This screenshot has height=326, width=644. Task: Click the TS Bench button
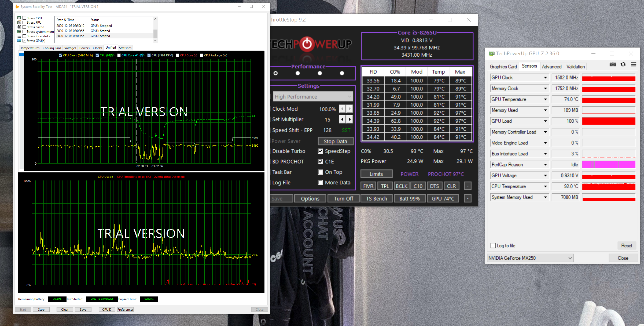point(376,199)
